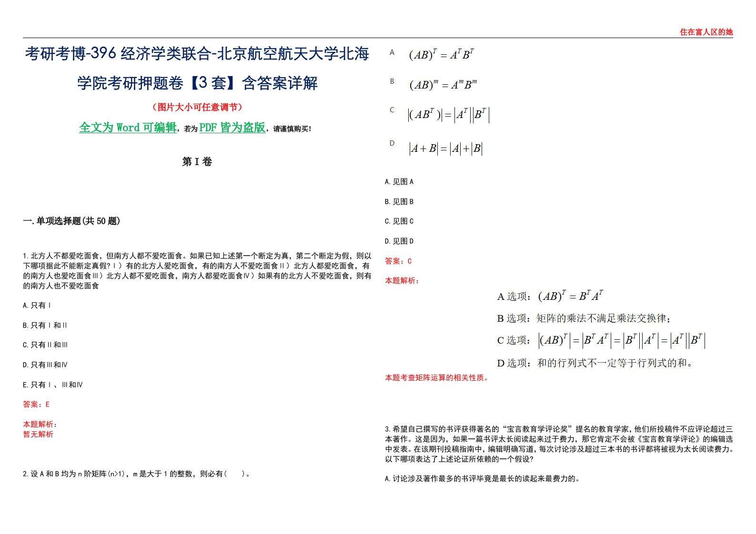Image resolution: width=756 pixels, height=534 pixels.
Task: Click the red text 暂无解析
Action: point(38,435)
